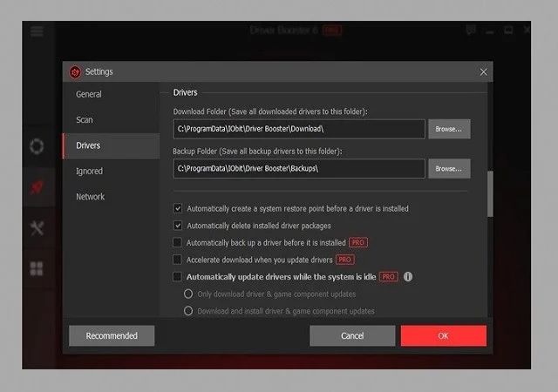Screen dimensions: 558x392
Task: Click PRO badge next to Accelerate download
Action: click(345, 260)
